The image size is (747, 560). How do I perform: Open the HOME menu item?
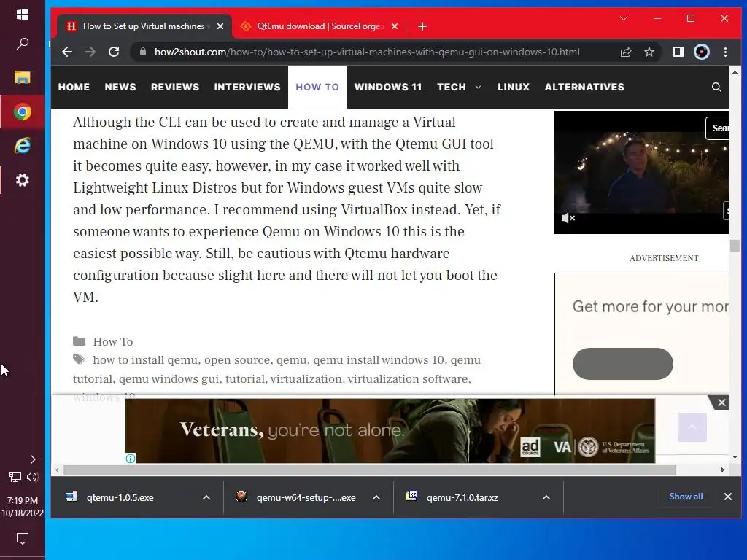74,87
